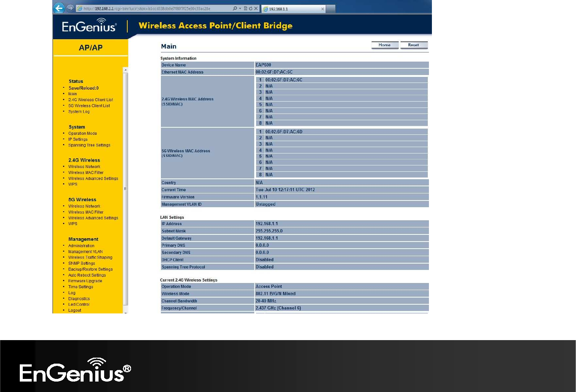
Task: Open 5G Wireless Client List
Action: pos(89,106)
